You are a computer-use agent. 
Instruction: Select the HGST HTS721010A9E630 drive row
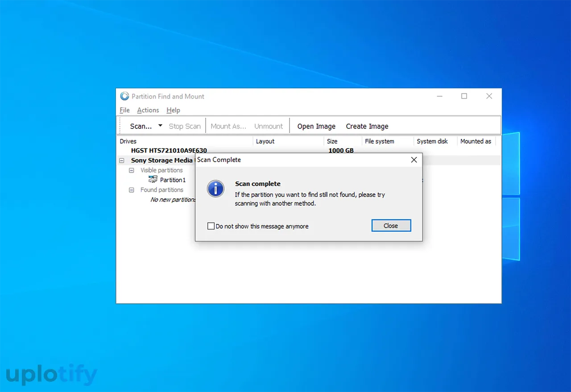point(169,151)
